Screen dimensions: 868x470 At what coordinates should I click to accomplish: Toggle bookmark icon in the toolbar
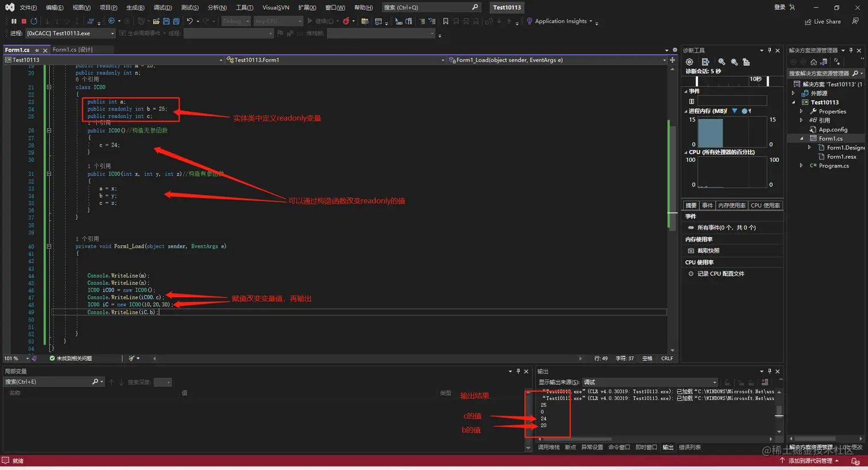[x=445, y=21]
